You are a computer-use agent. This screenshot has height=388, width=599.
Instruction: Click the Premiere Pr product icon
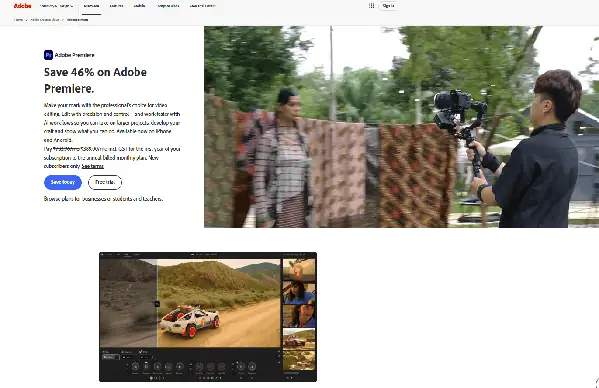click(48, 55)
